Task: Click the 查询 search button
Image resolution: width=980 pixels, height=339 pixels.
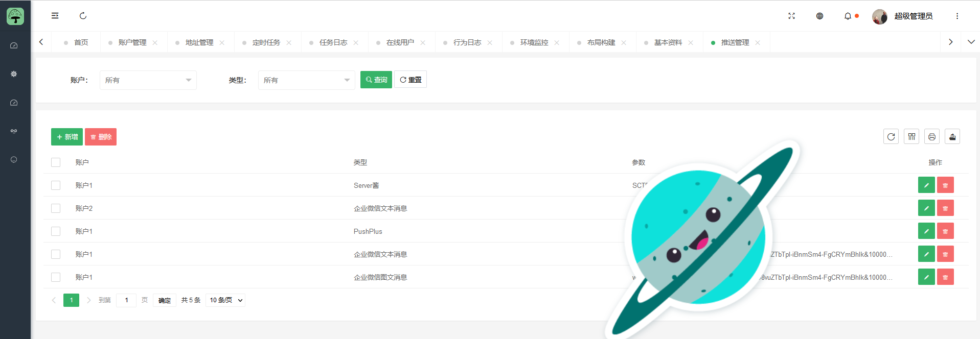Action: pyautogui.click(x=376, y=80)
